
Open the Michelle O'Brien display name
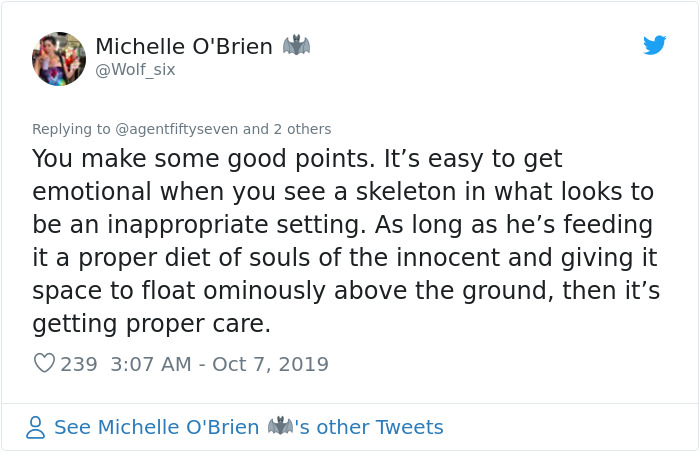pos(184,47)
